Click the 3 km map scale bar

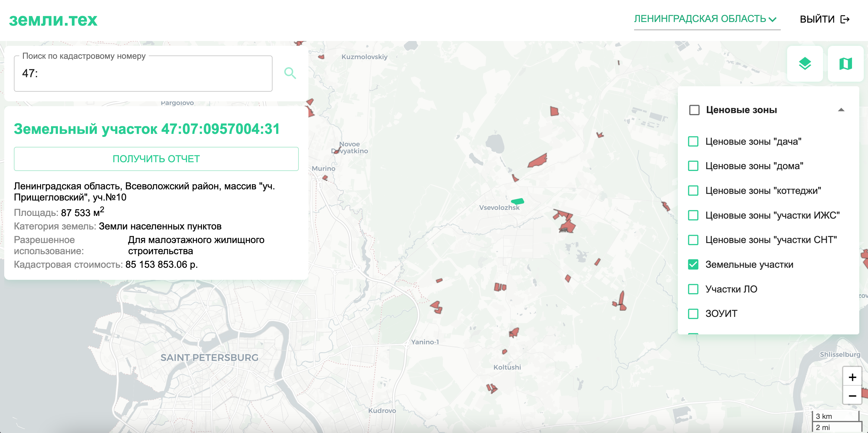pyautogui.click(x=835, y=416)
